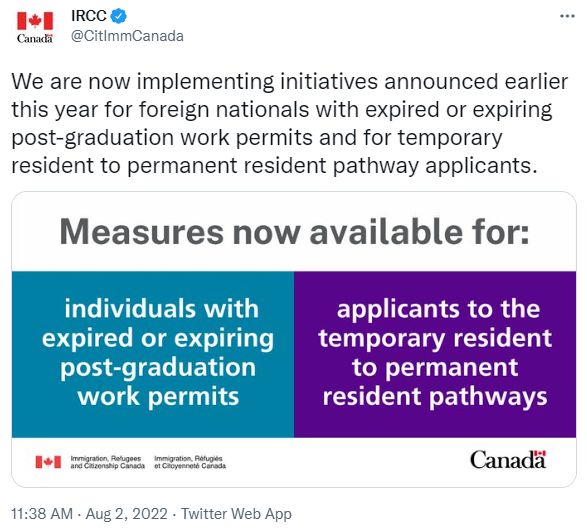Click the tweet body text about initiatives
Screen dimensions: 587x528
click(289, 123)
